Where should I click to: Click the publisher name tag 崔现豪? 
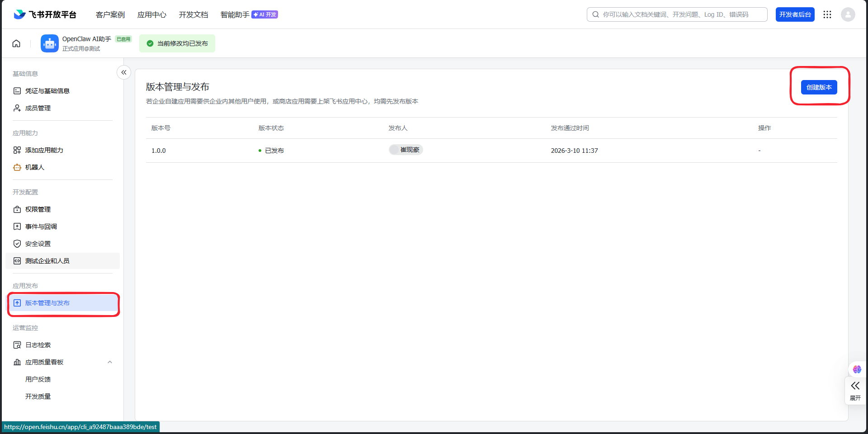coord(406,150)
